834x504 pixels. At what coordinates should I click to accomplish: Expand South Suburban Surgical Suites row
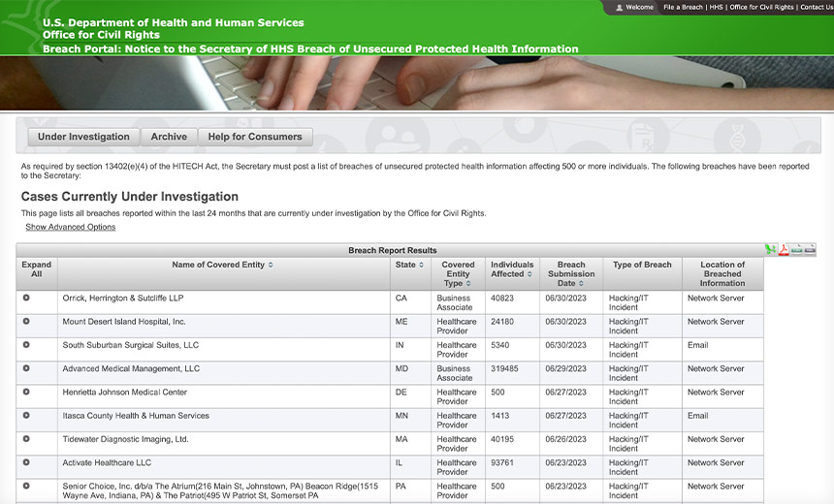26,344
